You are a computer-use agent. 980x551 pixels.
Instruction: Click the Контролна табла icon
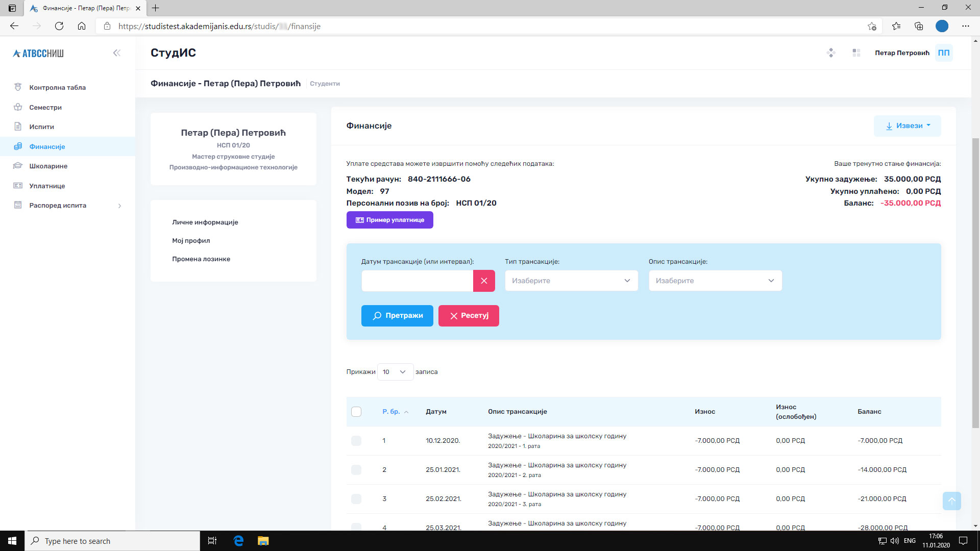[x=18, y=87]
